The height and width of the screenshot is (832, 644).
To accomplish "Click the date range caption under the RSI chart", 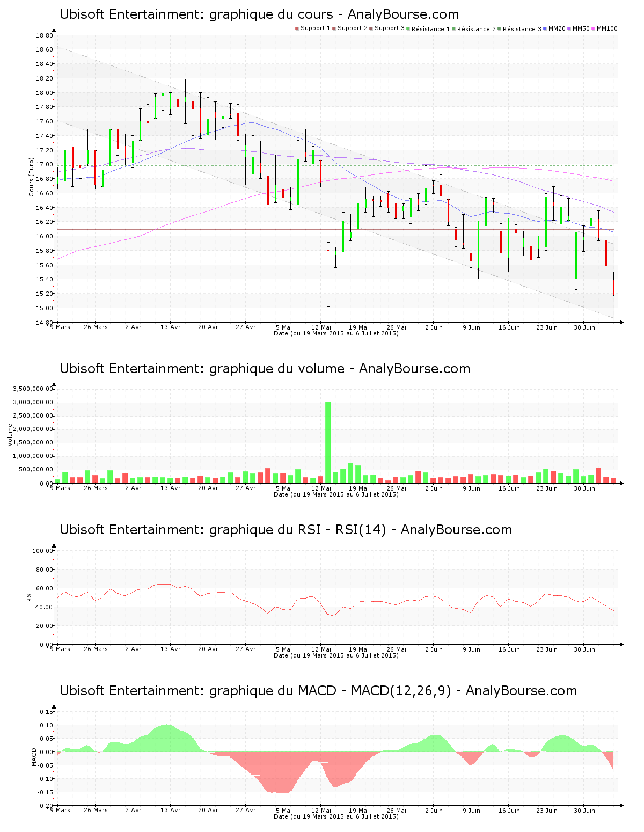I will [336, 655].
